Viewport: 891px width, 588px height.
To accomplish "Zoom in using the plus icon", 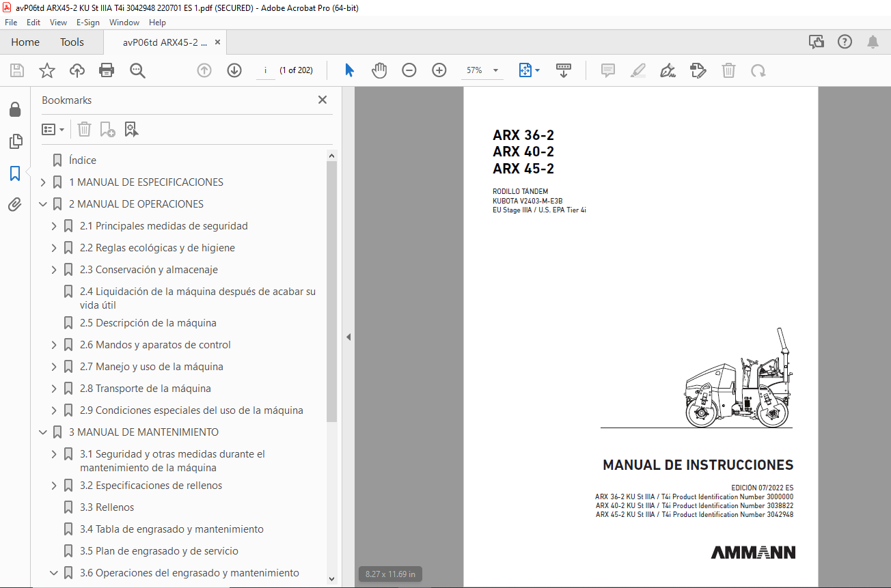I will pos(439,70).
